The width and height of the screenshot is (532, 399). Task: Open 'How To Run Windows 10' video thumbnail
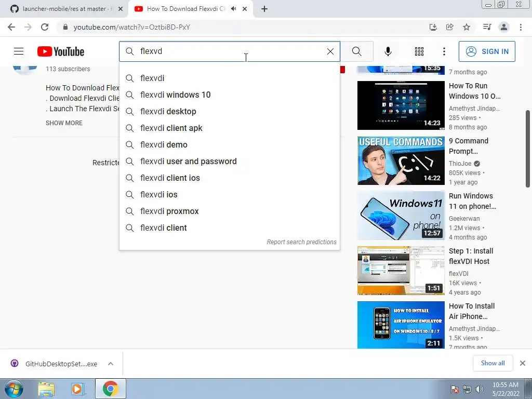(x=401, y=105)
